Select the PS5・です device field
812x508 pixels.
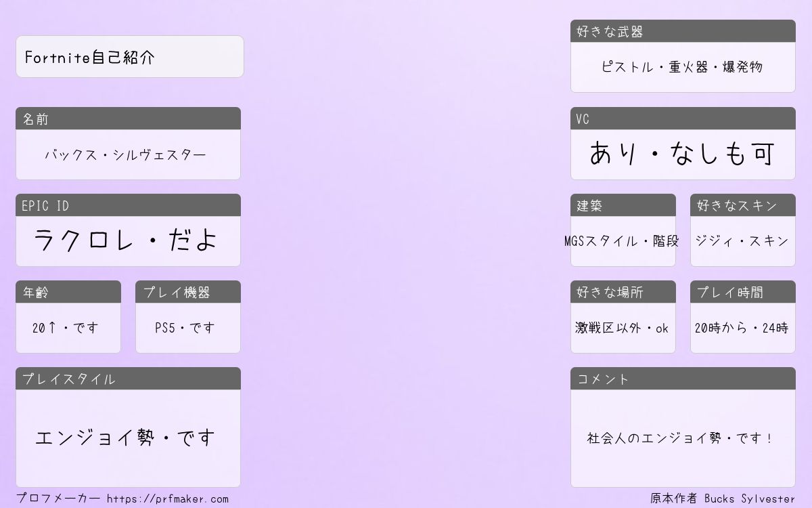[x=185, y=328]
